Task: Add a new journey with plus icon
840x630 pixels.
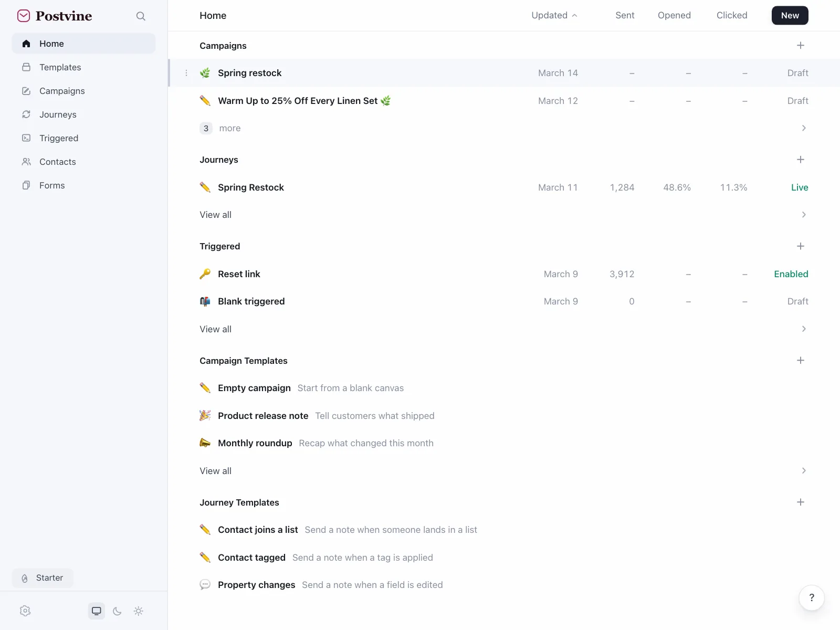Action: click(801, 160)
